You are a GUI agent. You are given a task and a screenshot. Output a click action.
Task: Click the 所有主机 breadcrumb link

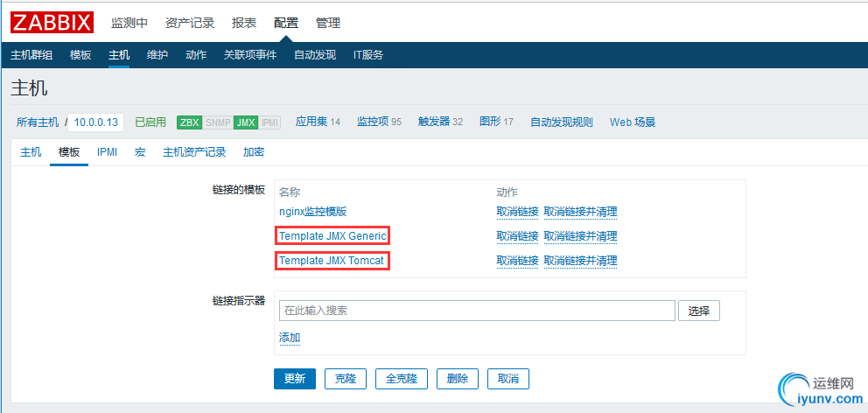37,122
